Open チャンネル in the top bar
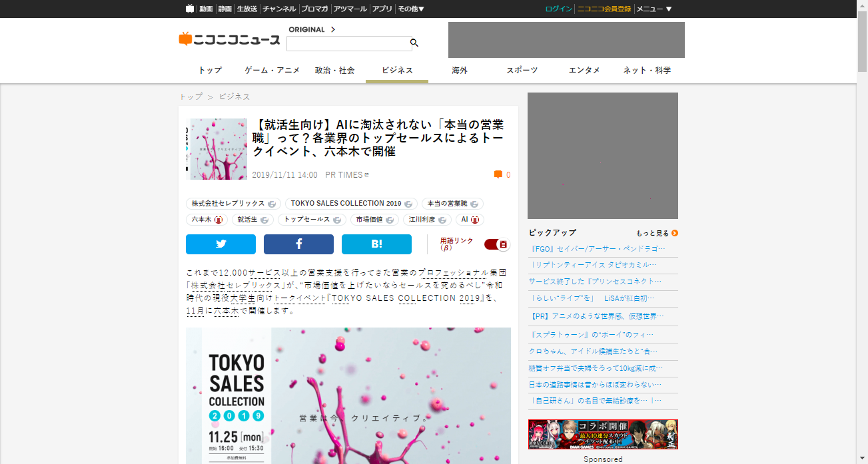Screen dimensions: 868x464 point(279,9)
